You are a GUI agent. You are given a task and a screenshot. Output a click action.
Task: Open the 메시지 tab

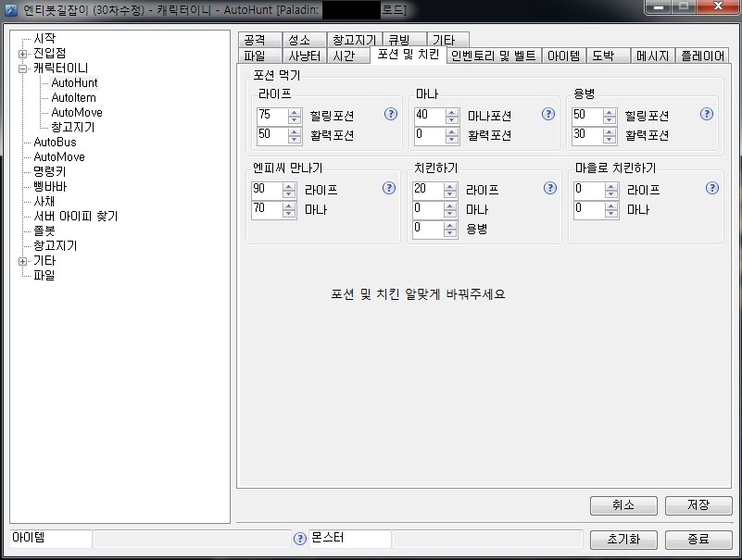tap(652, 56)
